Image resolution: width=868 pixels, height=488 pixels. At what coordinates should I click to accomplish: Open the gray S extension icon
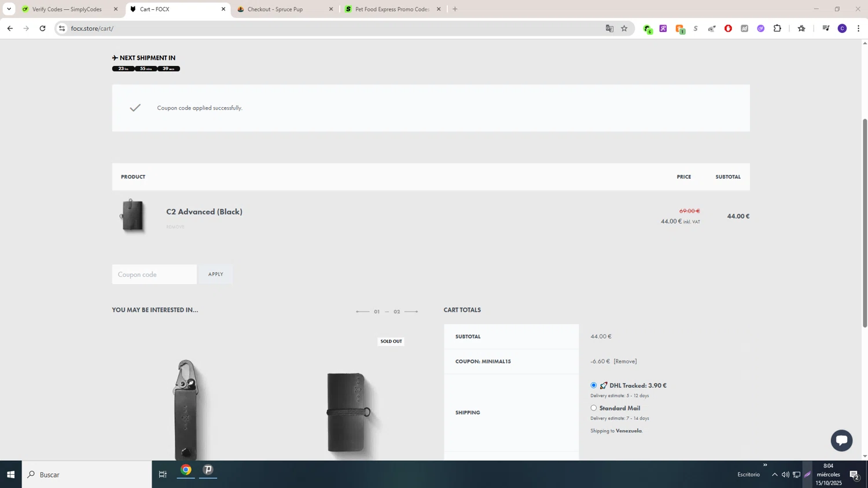coord(696,28)
